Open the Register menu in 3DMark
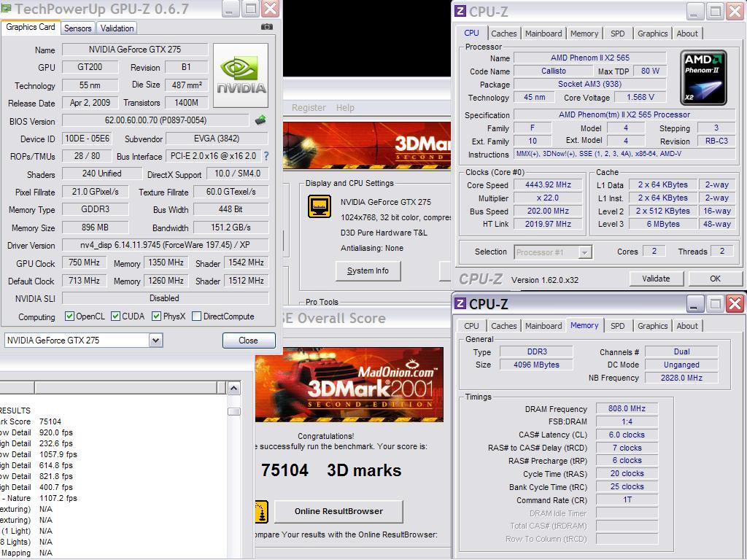Viewport: 747px width, 560px height. (x=309, y=108)
